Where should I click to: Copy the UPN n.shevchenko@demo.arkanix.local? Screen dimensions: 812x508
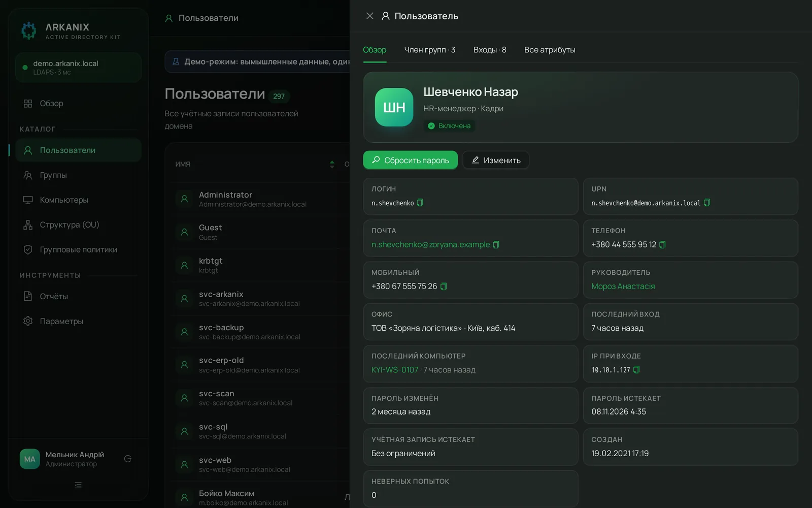click(x=706, y=203)
